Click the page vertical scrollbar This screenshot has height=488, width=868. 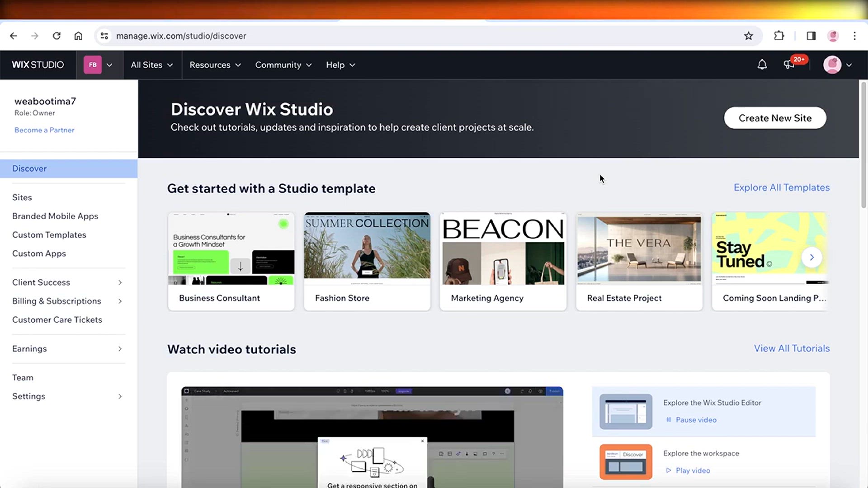[863, 145]
